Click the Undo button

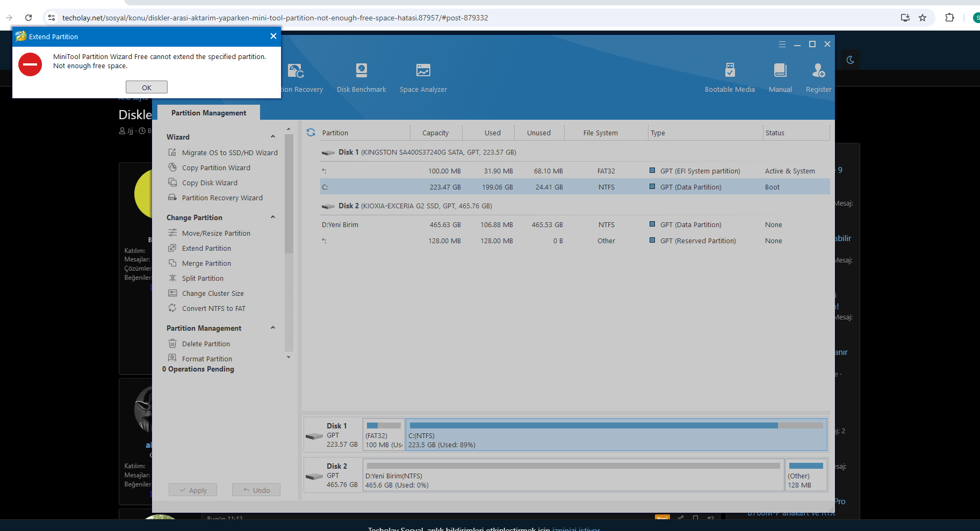(x=256, y=490)
